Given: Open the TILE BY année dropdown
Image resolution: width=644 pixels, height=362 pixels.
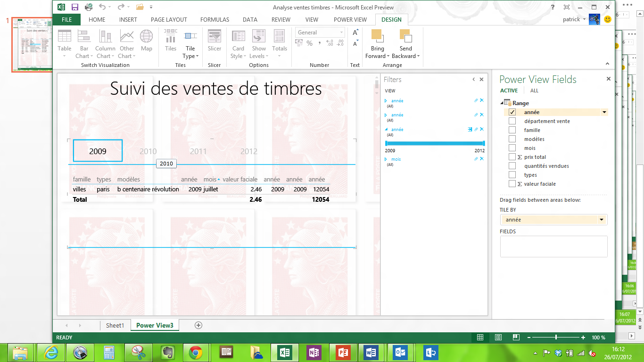Looking at the screenshot, I should [x=601, y=220].
